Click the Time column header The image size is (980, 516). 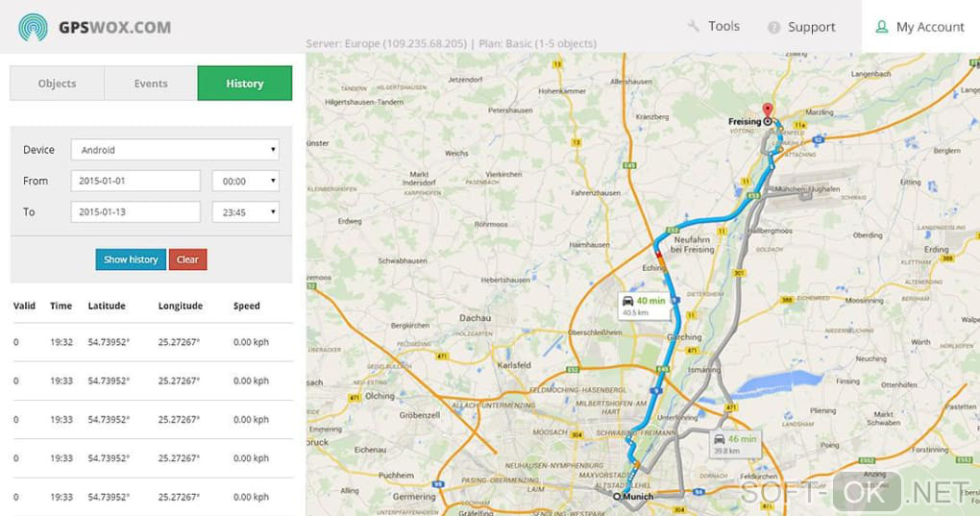coord(61,306)
